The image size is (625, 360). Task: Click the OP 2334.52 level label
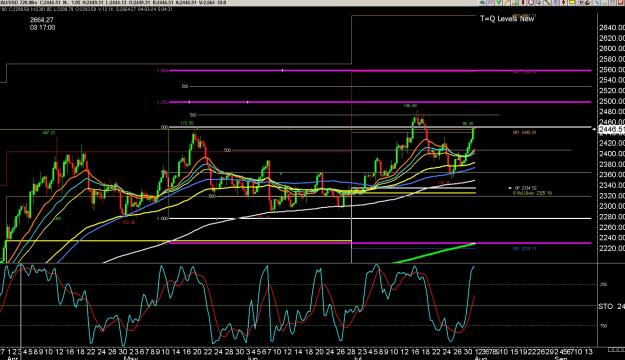coord(525,188)
